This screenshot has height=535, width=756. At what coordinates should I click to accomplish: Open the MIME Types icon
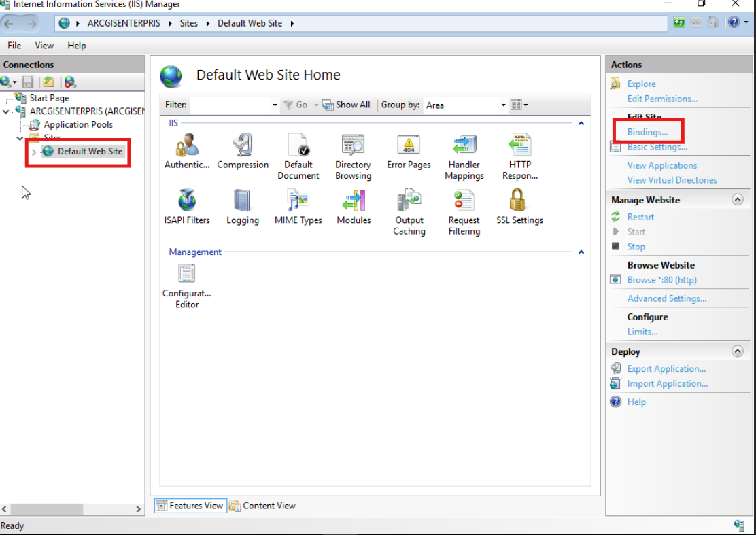(298, 200)
